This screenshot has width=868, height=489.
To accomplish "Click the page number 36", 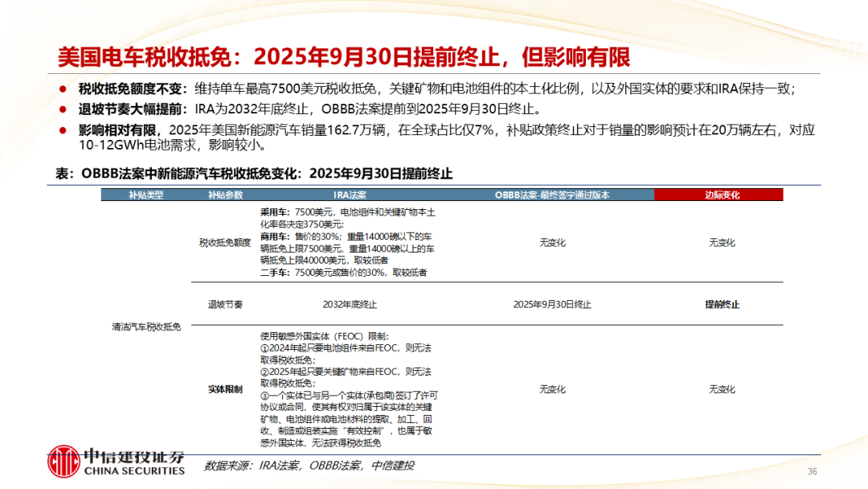I will (x=812, y=471).
